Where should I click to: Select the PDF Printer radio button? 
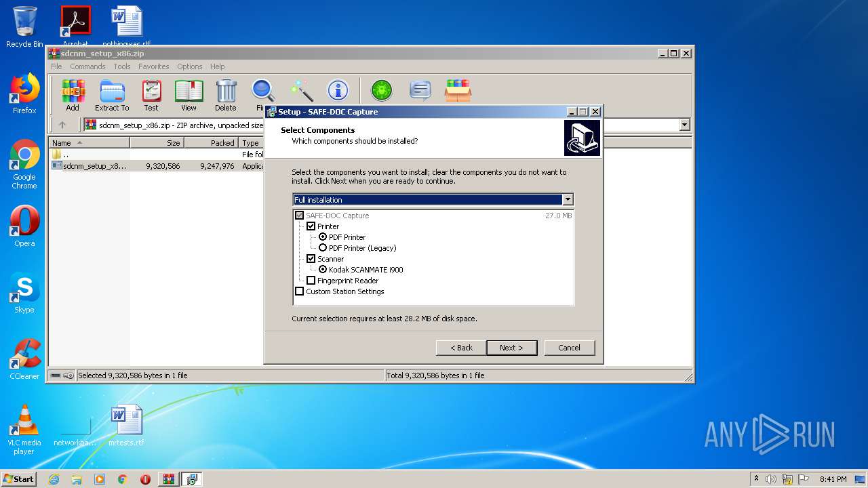(x=323, y=237)
